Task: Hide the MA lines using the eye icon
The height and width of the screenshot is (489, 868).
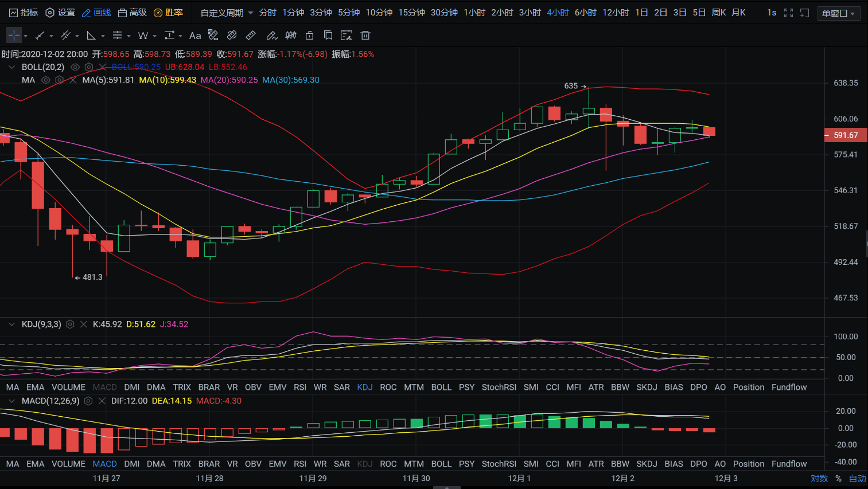Action: click(46, 80)
